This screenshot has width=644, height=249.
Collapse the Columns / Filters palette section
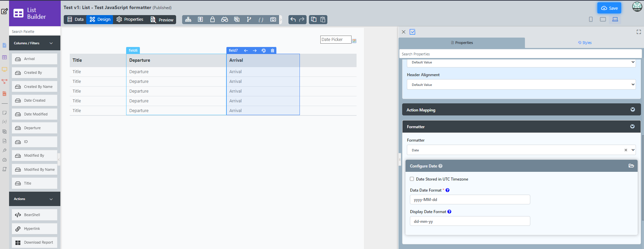pos(51,43)
